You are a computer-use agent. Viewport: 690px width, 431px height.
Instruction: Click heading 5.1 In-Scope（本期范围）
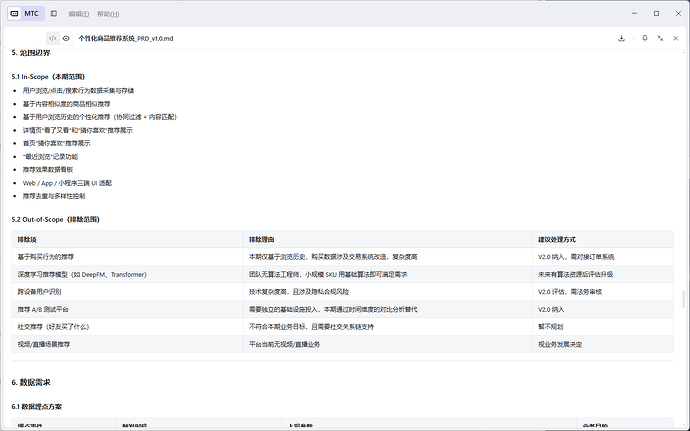click(x=48, y=77)
